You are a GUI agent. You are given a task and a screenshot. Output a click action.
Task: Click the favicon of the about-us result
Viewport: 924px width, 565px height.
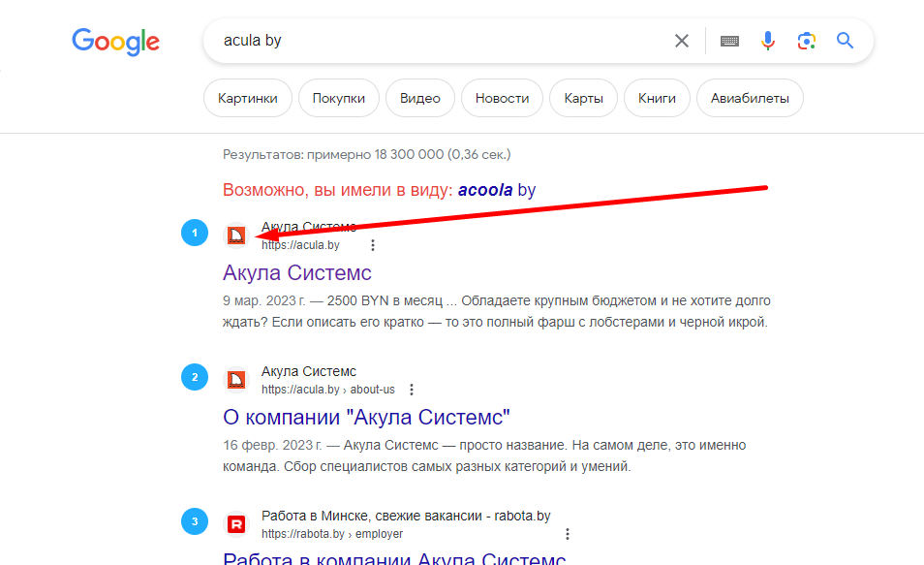tap(236, 380)
